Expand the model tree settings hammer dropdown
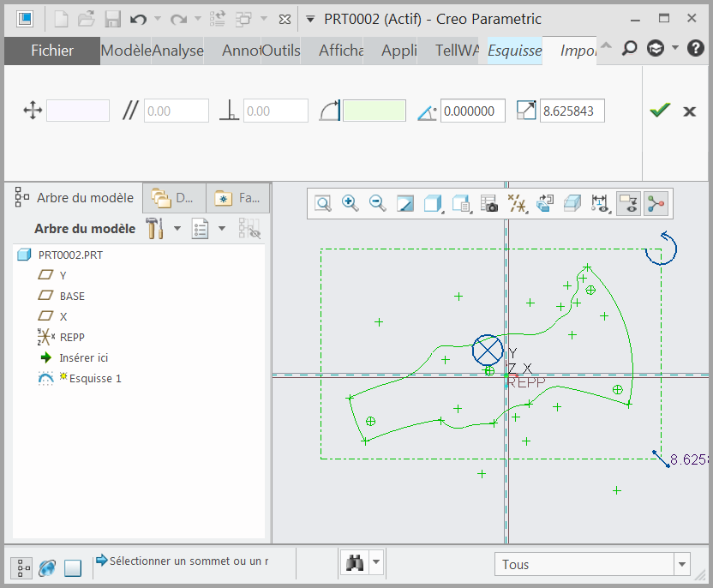 (x=177, y=229)
